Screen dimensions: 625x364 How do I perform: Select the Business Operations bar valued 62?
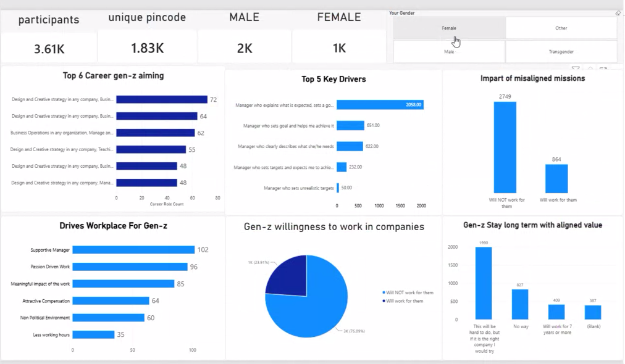(156, 133)
